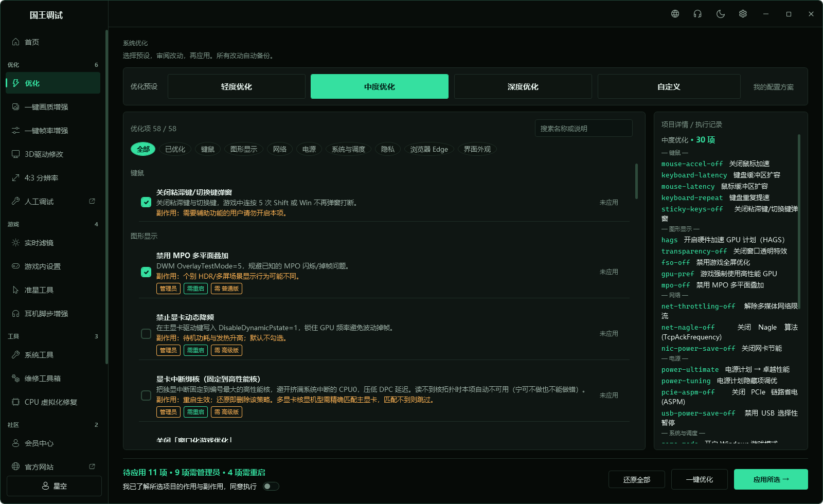This screenshot has height=504, width=823.
Task: Click the headset support icon
Action: (697, 14)
